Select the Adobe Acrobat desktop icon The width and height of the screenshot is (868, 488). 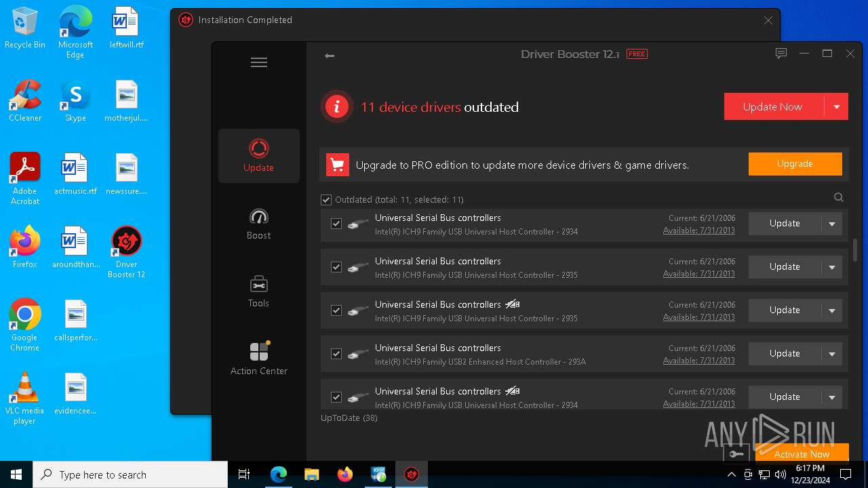[x=25, y=179]
